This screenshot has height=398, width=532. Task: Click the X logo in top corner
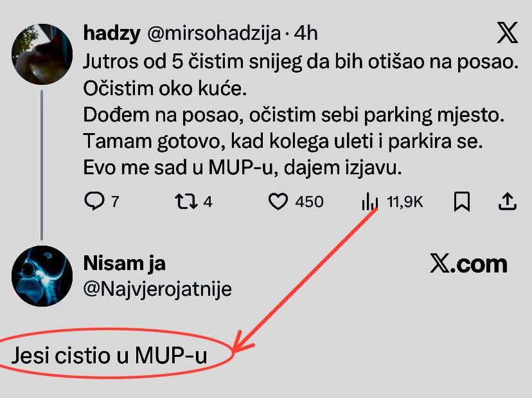[508, 33]
